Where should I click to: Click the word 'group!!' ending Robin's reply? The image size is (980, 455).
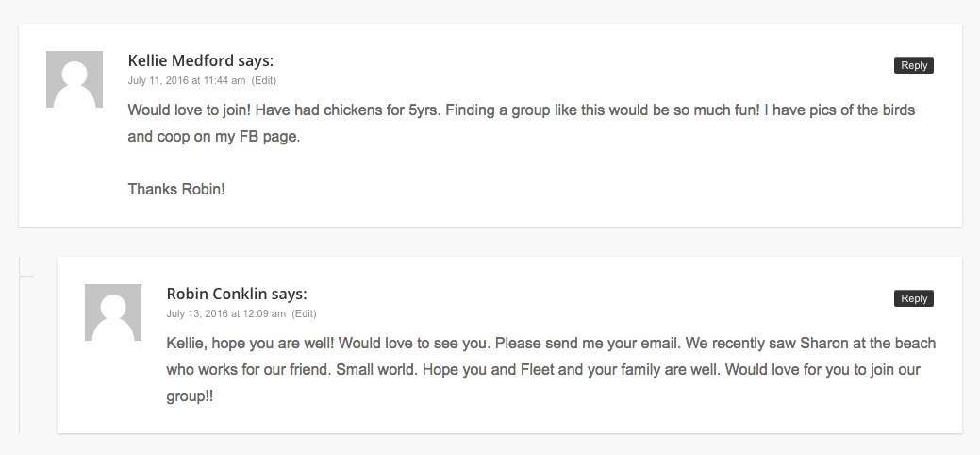tap(190, 396)
